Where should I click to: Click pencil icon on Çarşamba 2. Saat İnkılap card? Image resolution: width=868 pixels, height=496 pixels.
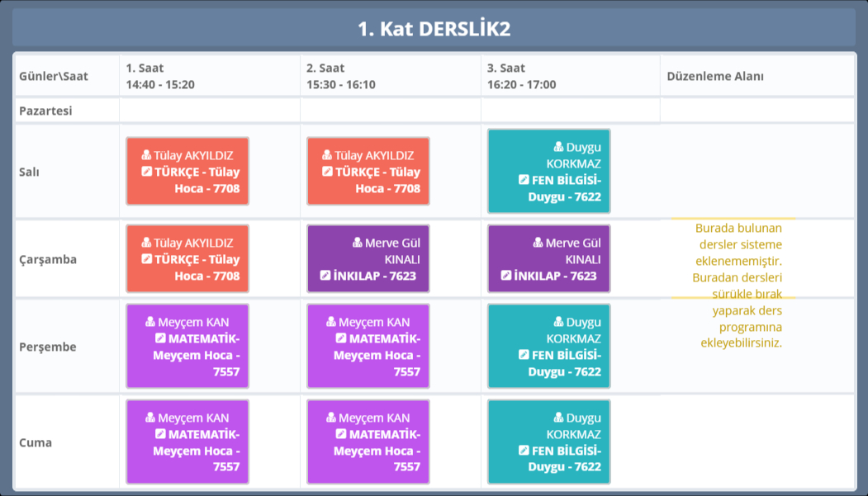coord(325,276)
